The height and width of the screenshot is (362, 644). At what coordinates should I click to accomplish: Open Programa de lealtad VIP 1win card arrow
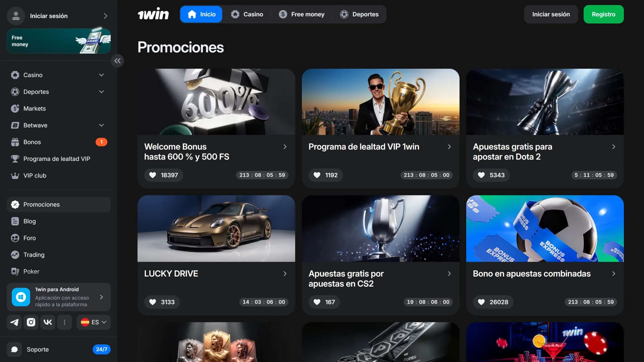tap(449, 146)
